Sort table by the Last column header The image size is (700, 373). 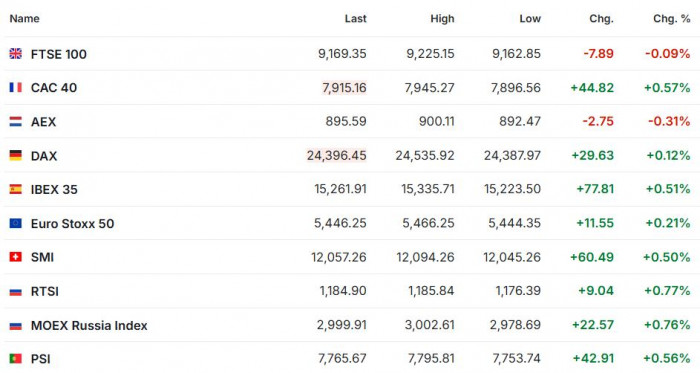pos(355,18)
